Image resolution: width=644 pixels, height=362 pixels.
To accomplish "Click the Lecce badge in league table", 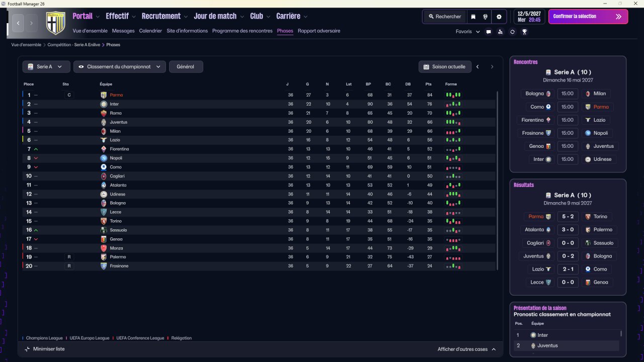I will coord(104,212).
